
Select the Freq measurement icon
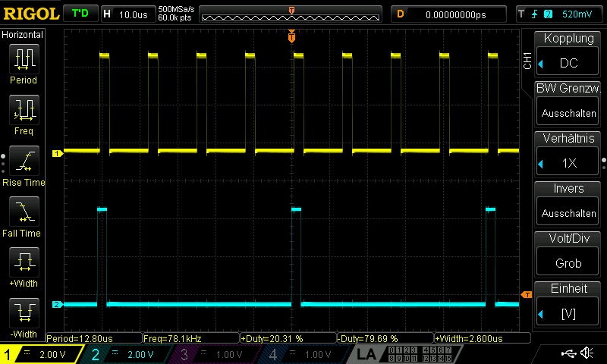(x=24, y=110)
